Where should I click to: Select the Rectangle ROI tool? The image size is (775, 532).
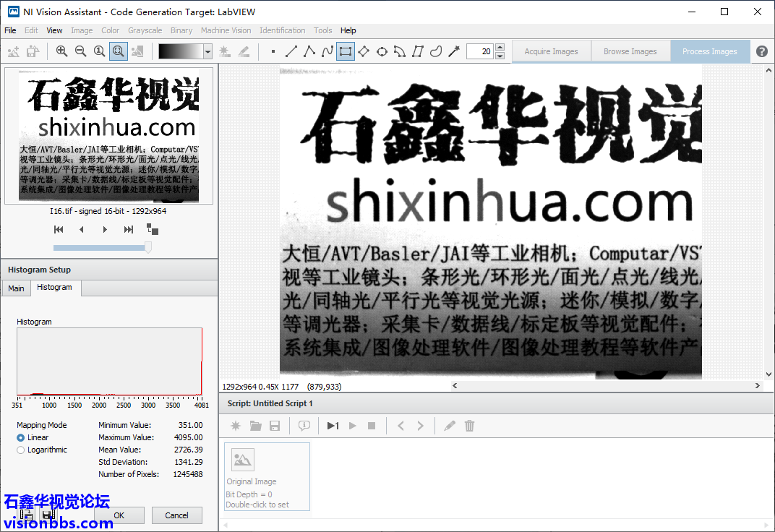(346, 51)
